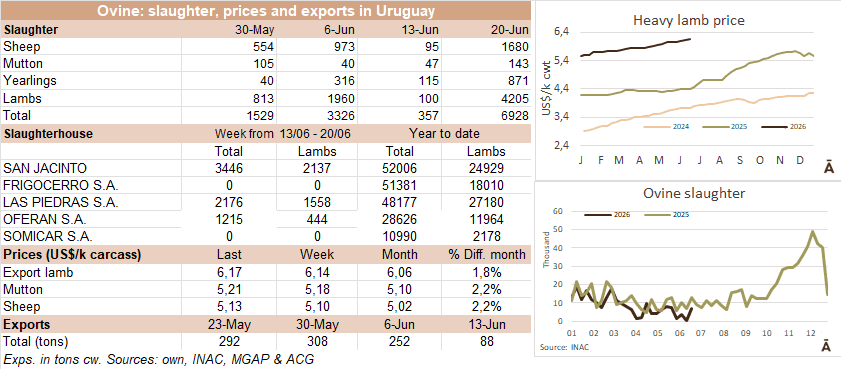Click the 'Heavy lamb price' chart title
The width and height of the screenshot is (841, 369).
coord(689,20)
